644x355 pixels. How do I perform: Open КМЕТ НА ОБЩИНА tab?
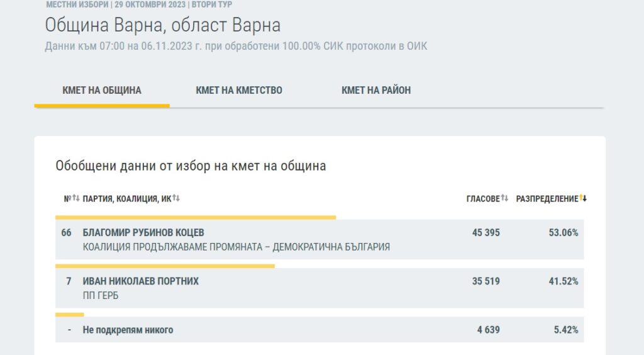(x=102, y=91)
